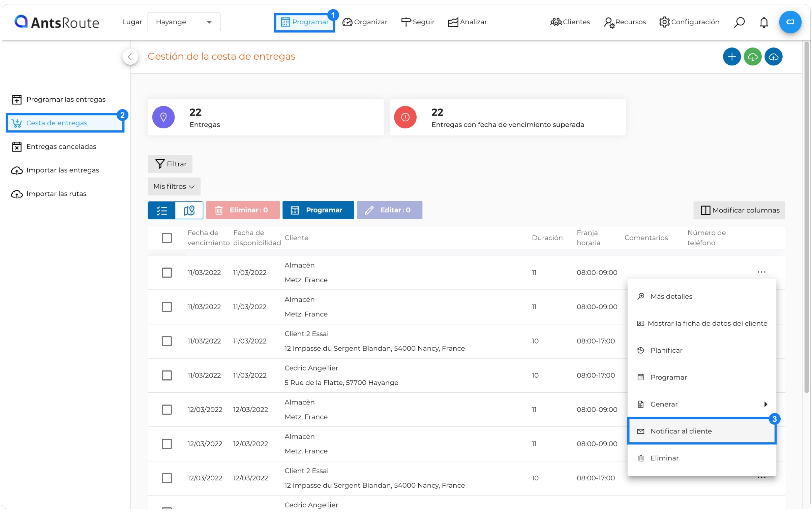This screenshot has height=513, width=812.
Task: Click the Comentarios column header
Action: coord(646,238)
